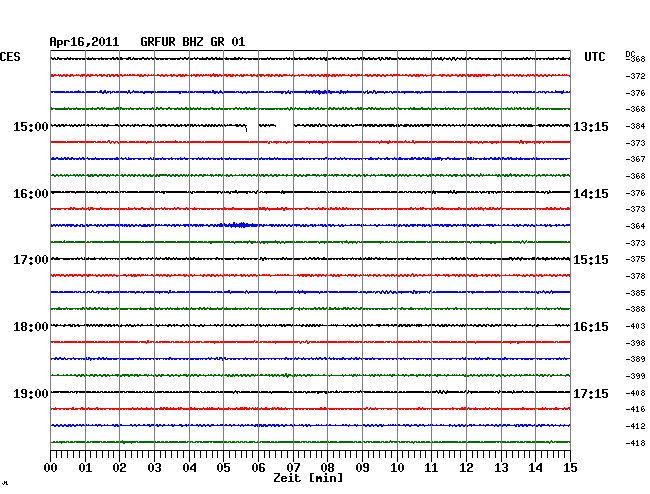Select minute label "15" on time axis
This screenshot has width=650, height=494.
click(570, 468)
